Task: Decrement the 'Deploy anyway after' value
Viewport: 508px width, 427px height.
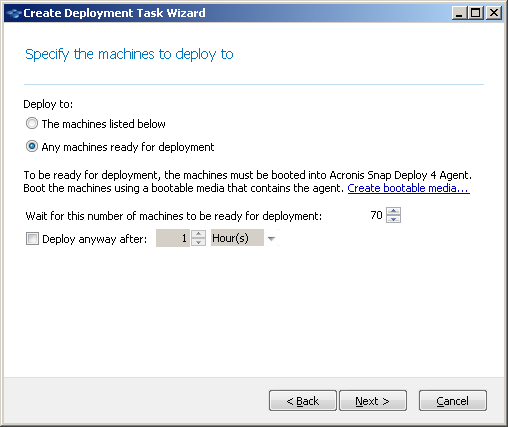Action: click(x=198, y=242)
